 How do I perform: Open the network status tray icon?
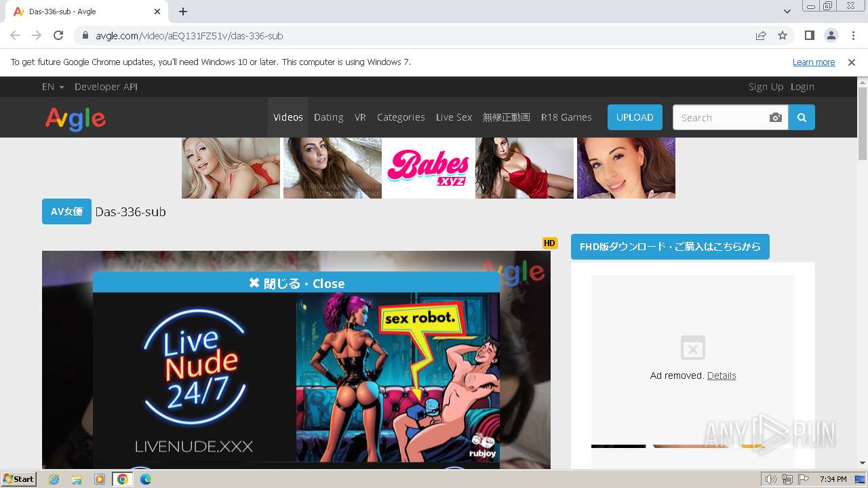click(787, 479)
